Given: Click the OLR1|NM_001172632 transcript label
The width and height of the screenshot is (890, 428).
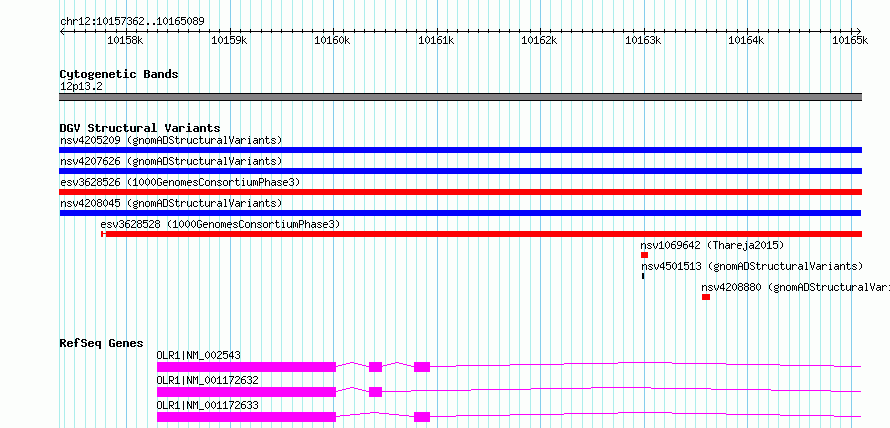Looking at the screenshot, I should point(207,381).
